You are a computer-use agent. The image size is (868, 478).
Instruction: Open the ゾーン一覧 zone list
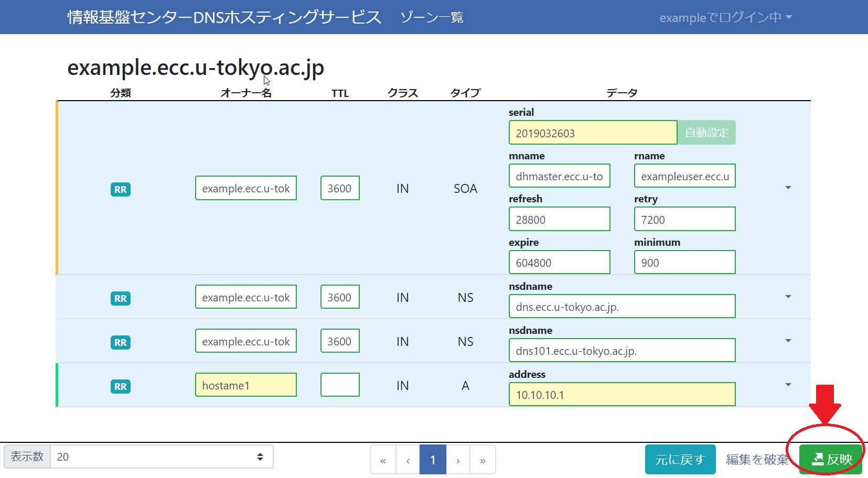click(432, 17)
